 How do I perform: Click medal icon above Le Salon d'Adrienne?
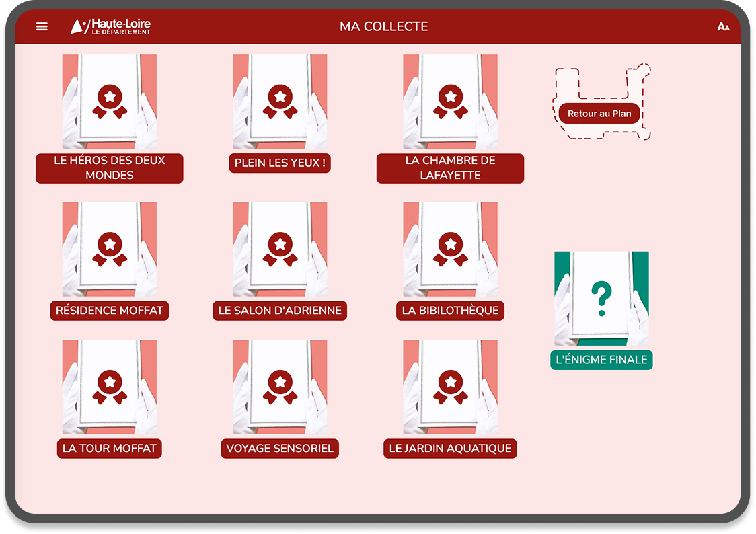pos(280,249)
